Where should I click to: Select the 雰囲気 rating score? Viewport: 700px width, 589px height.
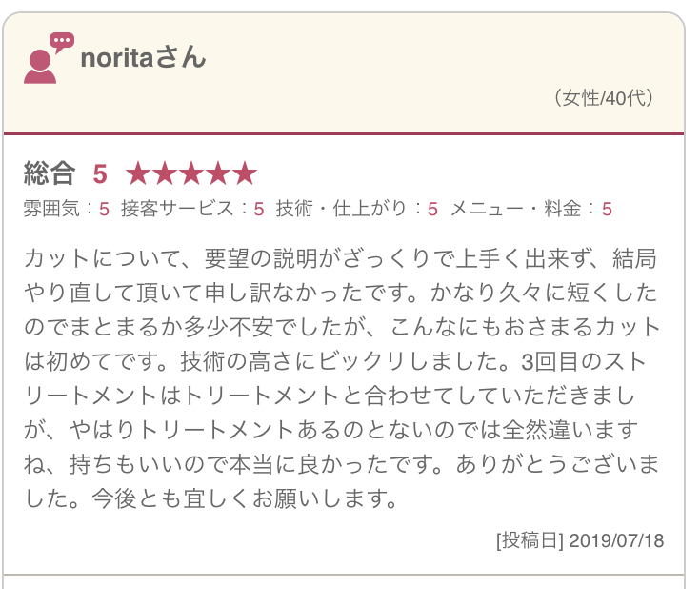(x=104, y=209)
